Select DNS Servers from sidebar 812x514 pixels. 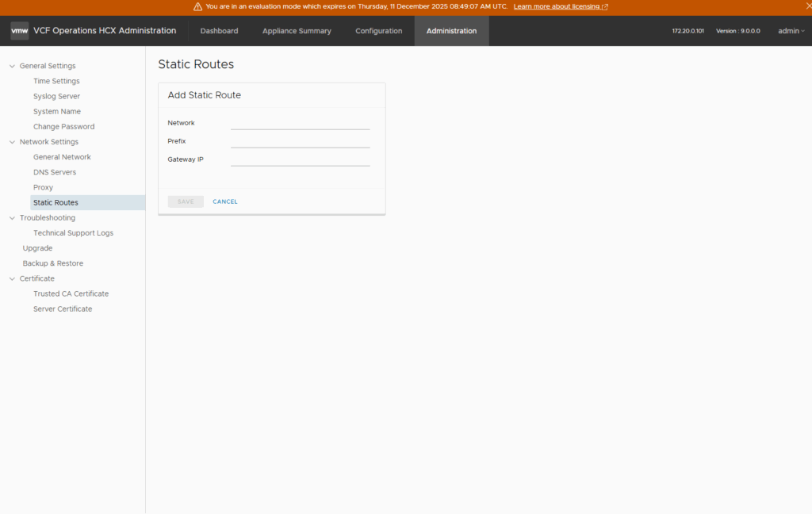point(55,172)
